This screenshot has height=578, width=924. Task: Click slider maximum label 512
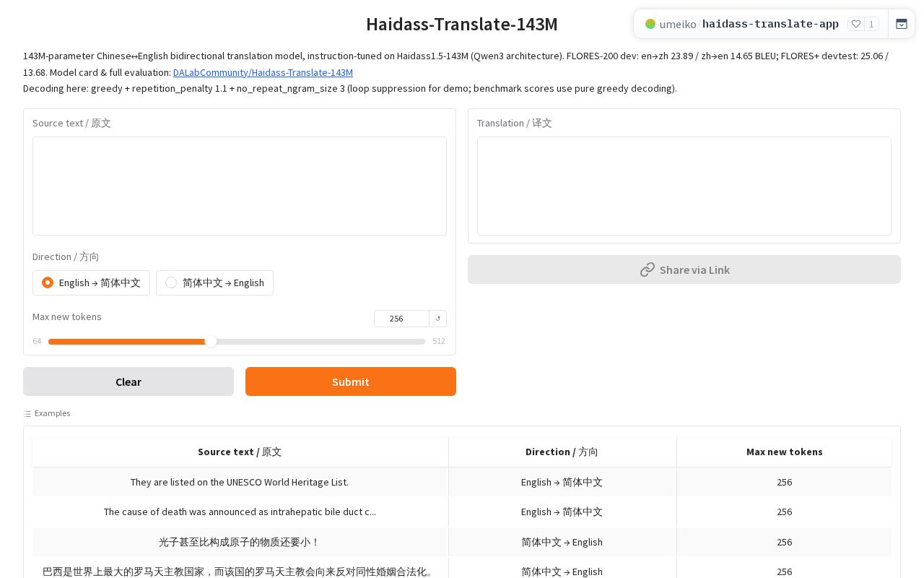pyautogui.click(x=439, y=341)
